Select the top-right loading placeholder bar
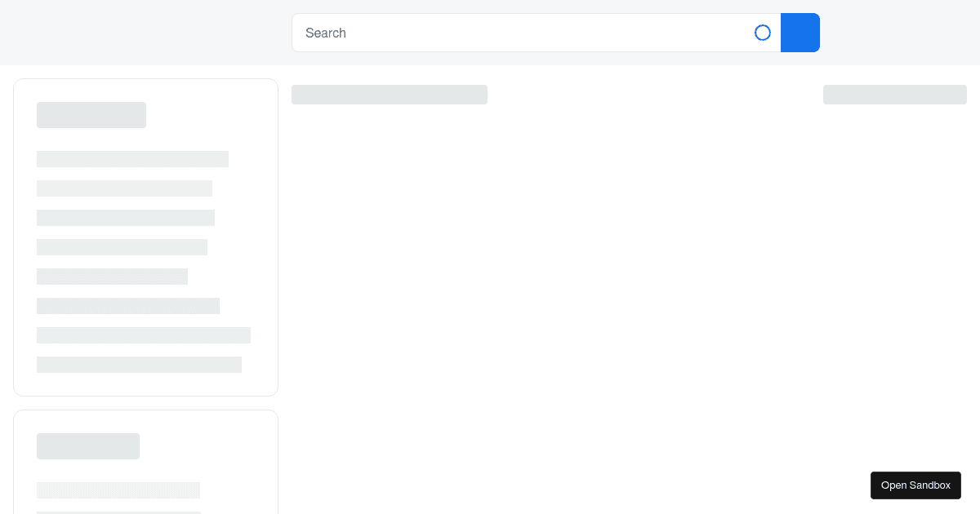 [x=895, y=95]
